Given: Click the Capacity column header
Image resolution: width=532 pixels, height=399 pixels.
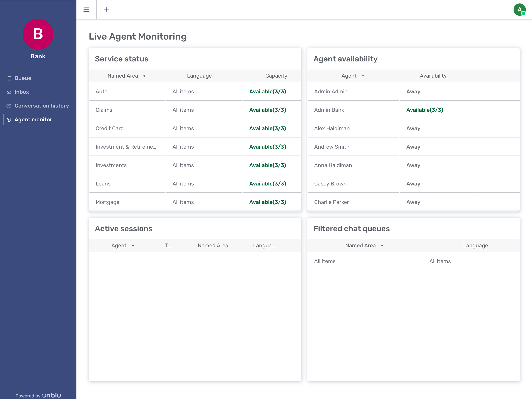Looking at the screenshot, I should [x=276, y=76].
